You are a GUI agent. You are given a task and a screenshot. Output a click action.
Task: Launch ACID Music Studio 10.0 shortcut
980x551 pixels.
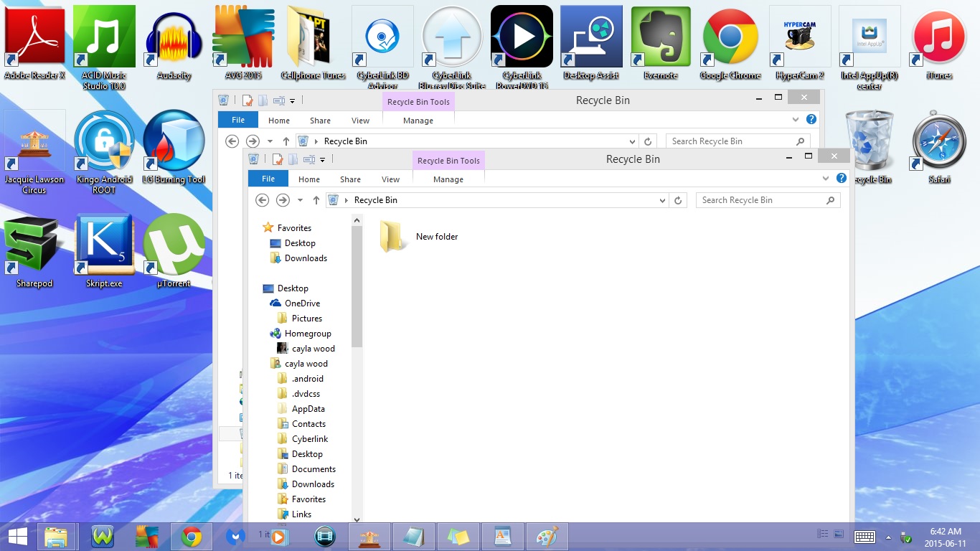(104, 47)
